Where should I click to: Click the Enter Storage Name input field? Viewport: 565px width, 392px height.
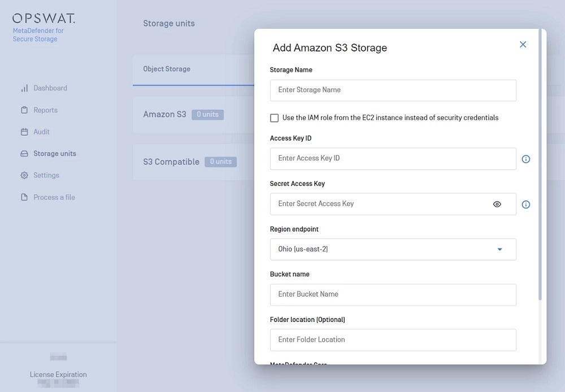point(393,90)
